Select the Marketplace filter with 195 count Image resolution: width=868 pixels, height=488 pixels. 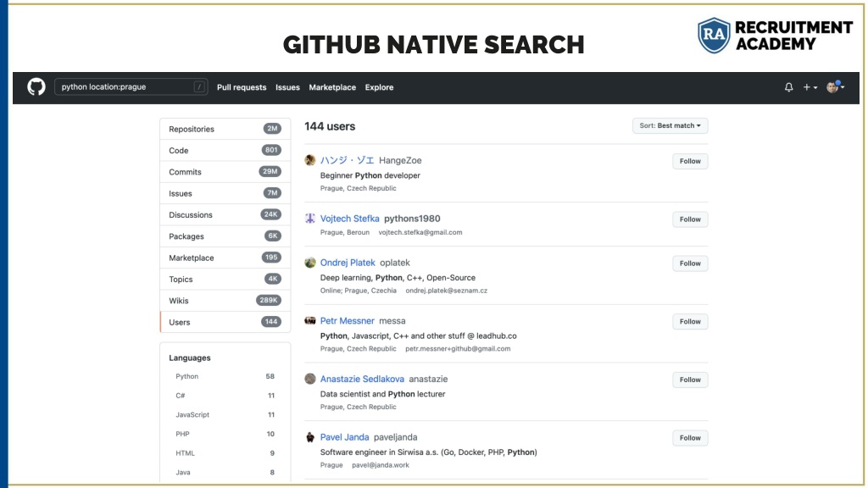[x=225, y=258]
